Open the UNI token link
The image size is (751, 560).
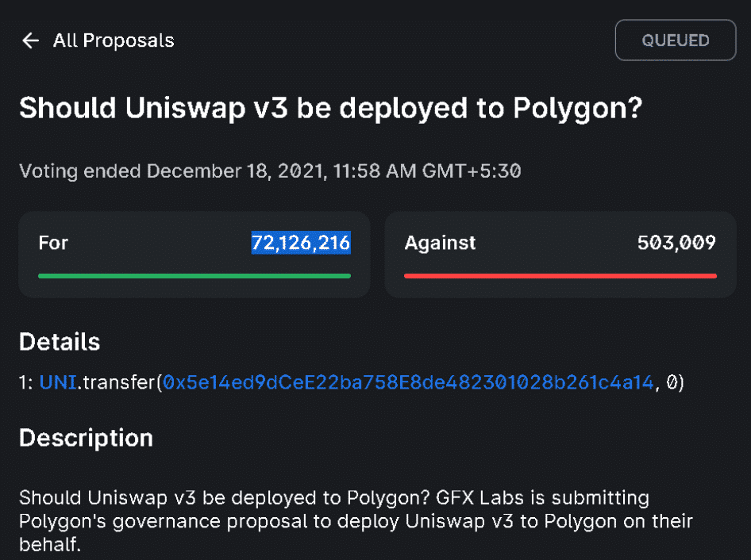coord(58,383)
